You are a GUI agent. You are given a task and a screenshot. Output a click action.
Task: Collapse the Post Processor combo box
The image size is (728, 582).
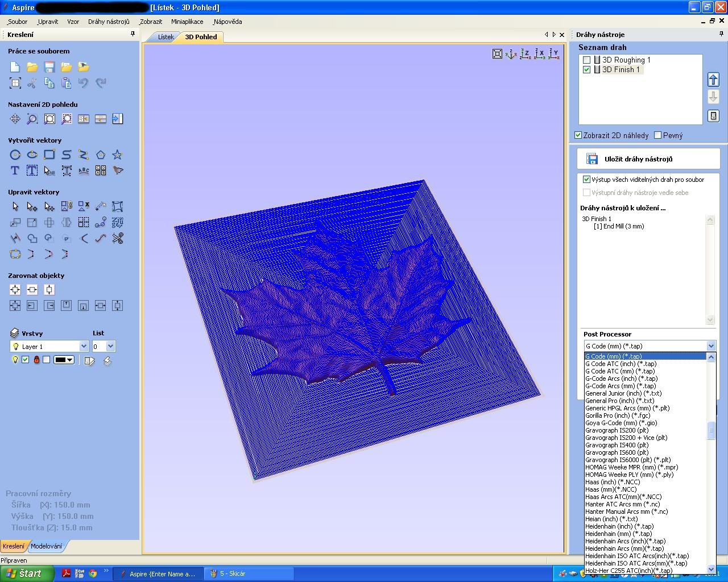[711, 346]
